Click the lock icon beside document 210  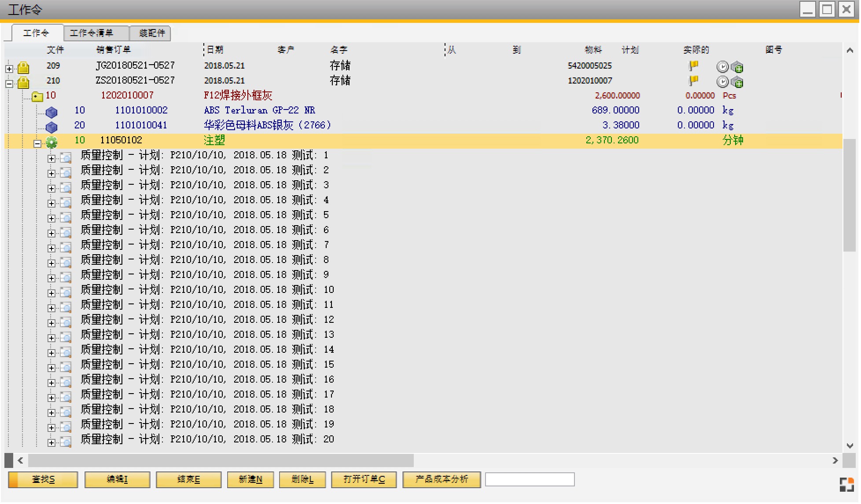pos(23,82)
